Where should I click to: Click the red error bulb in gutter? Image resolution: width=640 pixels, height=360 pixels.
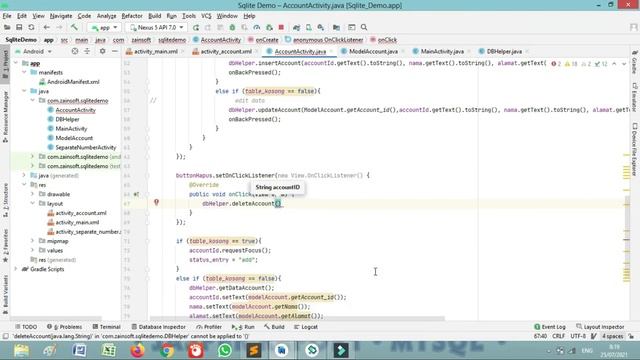click(x=156, y=202)
